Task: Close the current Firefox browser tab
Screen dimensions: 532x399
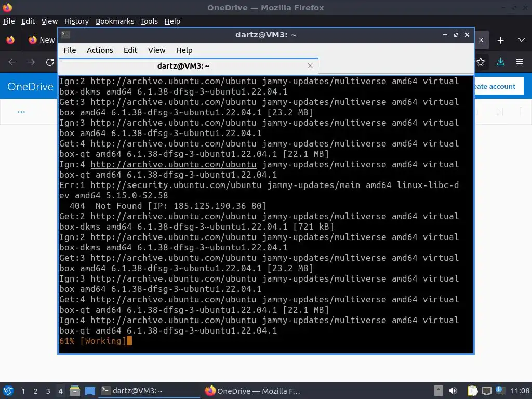Action: point(481,40)
